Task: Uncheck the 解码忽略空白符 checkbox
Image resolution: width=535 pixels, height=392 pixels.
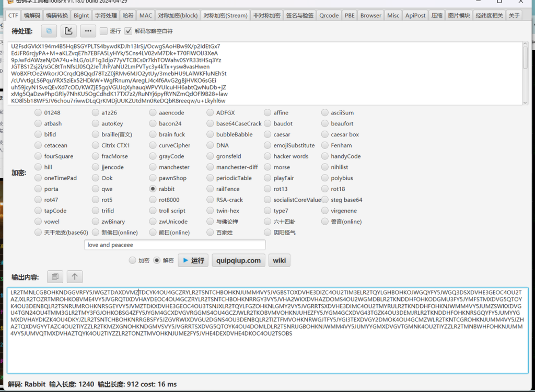Action: tap(129, 31)
